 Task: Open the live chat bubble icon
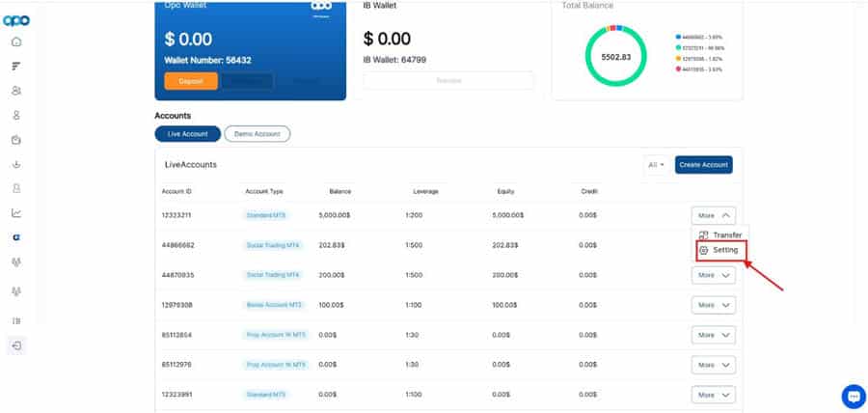[x=854, y=397]
